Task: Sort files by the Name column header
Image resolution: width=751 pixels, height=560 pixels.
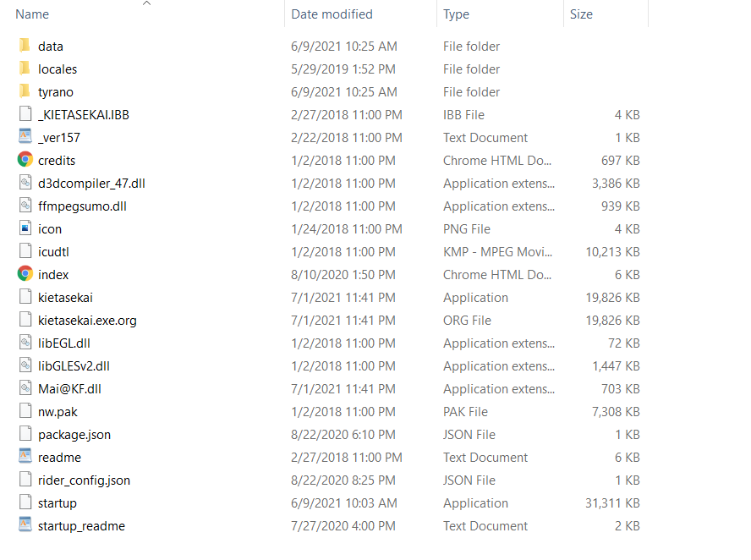Action: (x=32, y=14)
